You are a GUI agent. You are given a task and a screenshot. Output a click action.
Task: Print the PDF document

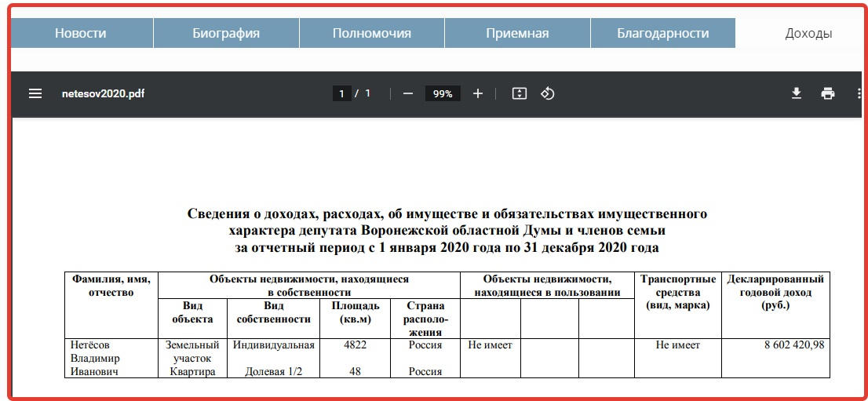[828, 93]
